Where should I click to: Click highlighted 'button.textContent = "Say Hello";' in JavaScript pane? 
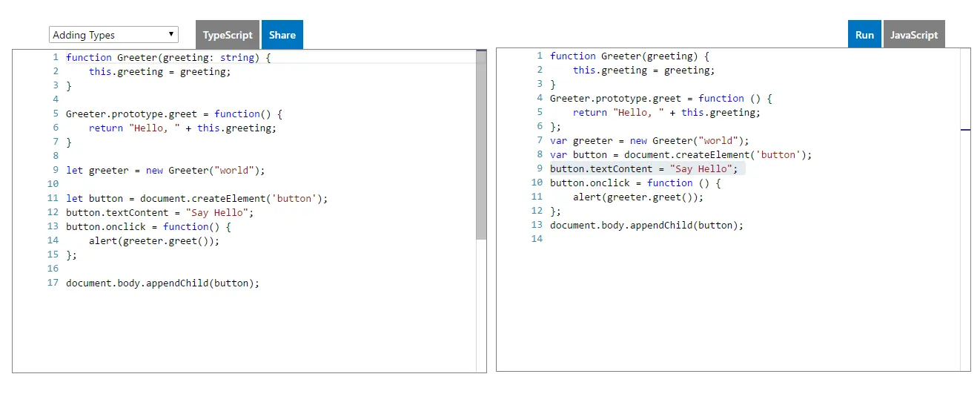point(644,168)
